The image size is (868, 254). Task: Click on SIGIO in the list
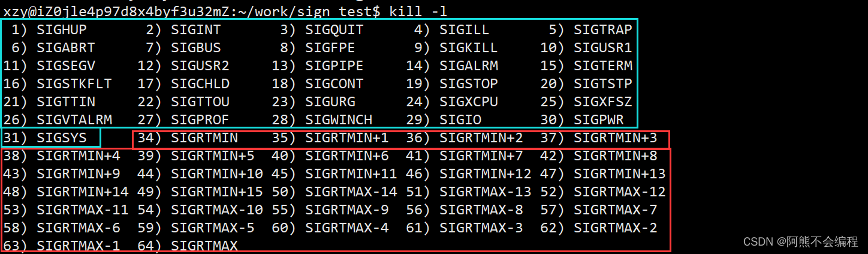click(460, 119)
